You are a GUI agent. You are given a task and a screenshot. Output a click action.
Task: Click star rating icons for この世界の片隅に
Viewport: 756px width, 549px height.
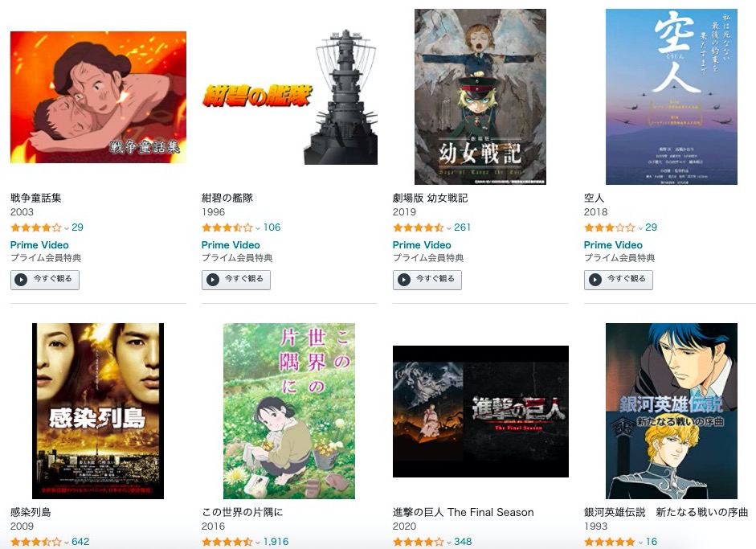point(227,542)
